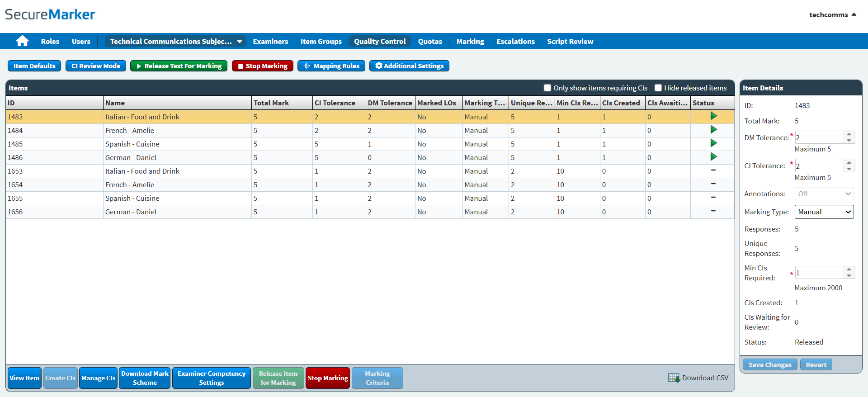Image resolution: width=868 pixels, height=397 pixels.
Task: Increase the DM Tolerance value with up arrow
Action: tap(849, 134)
